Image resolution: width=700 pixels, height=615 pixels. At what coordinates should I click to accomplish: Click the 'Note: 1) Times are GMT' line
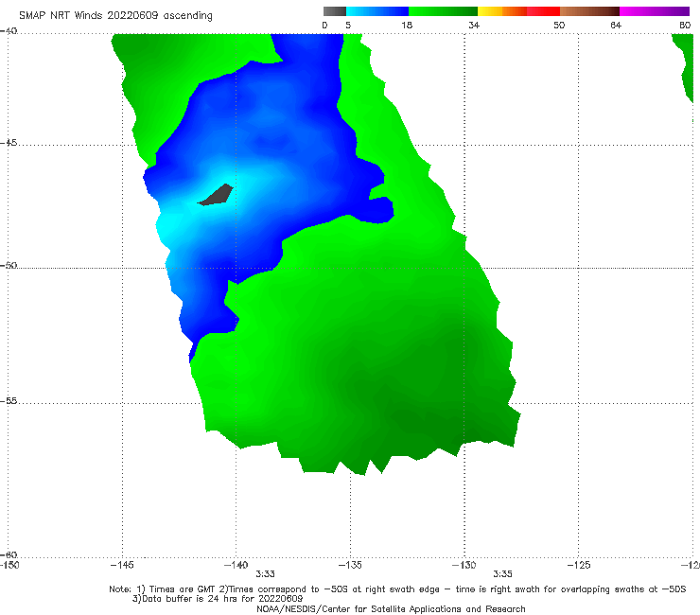click(397, 589)
